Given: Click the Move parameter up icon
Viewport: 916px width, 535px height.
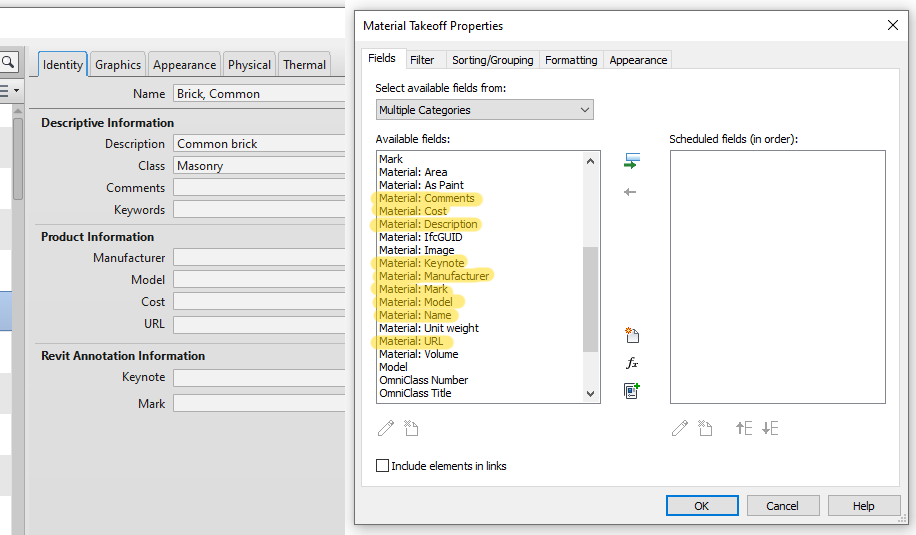Looking at the screenshot, I should pos(744,428).
